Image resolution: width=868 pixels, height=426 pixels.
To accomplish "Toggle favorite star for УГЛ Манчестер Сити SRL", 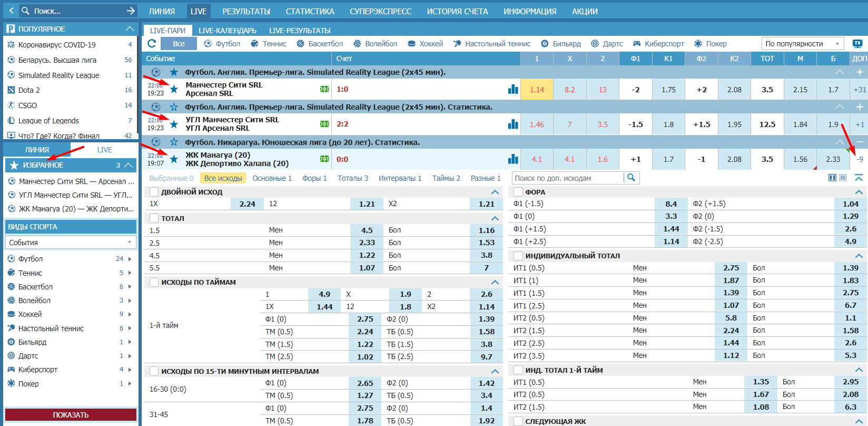I will (174, 124).
